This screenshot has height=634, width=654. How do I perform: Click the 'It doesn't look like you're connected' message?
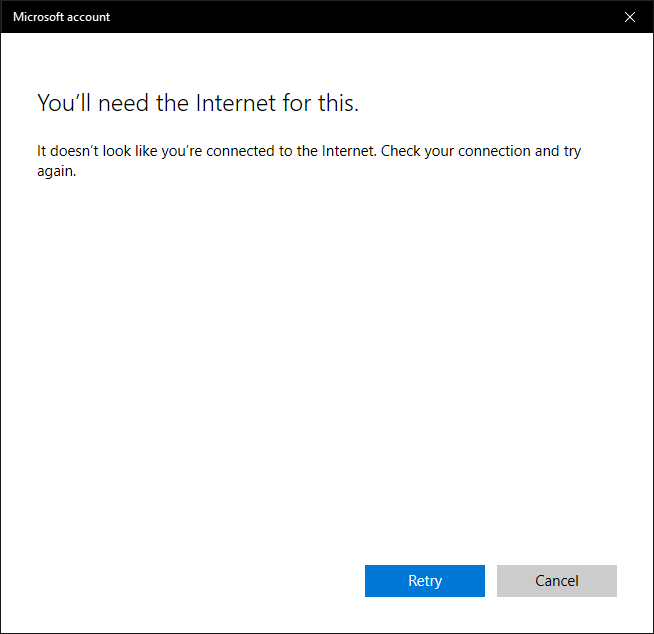point(309,161)
